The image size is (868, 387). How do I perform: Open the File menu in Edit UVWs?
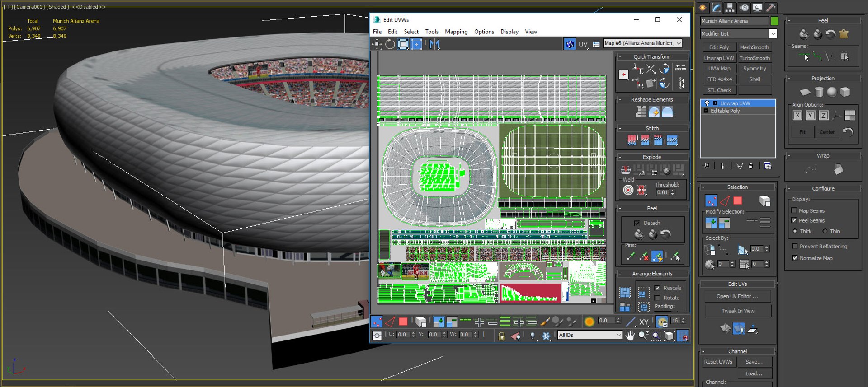(377, 32)
